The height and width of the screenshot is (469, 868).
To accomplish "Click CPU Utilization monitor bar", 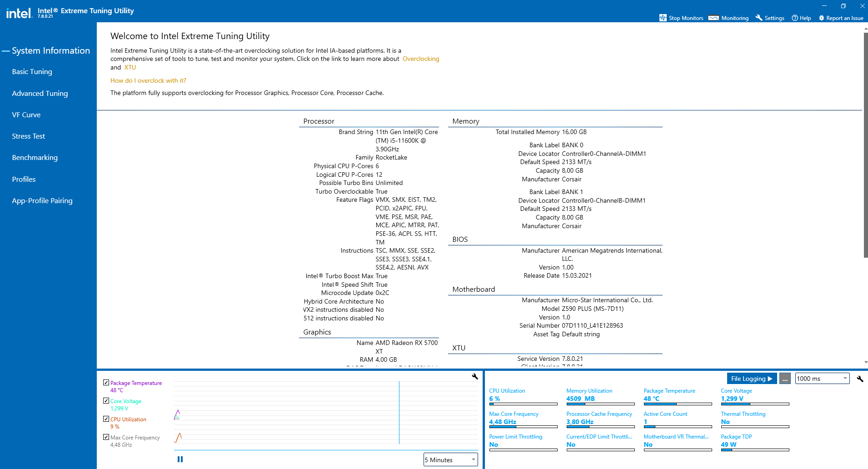I will pyautogui.click(x=523, y=404).
